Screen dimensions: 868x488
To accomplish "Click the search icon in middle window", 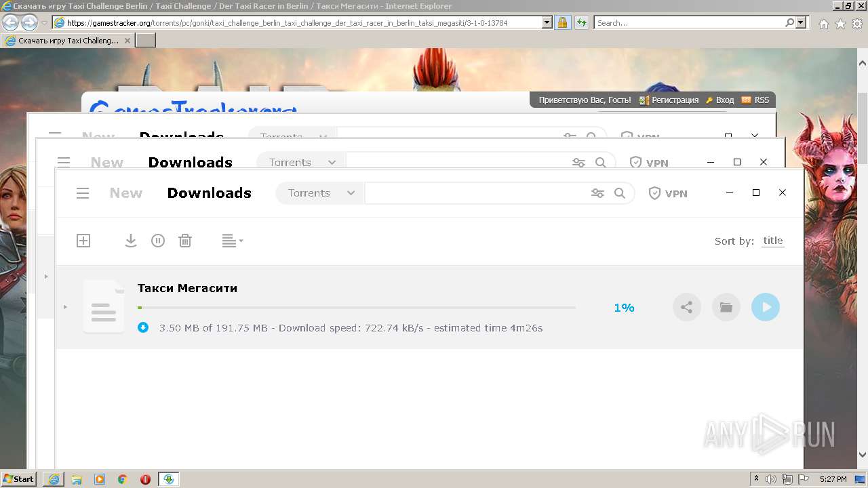I will point(601,163).
